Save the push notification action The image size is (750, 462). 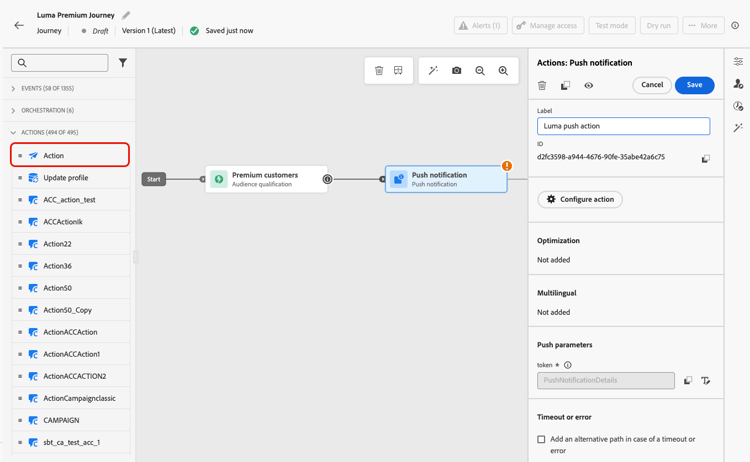pos(695,85)
